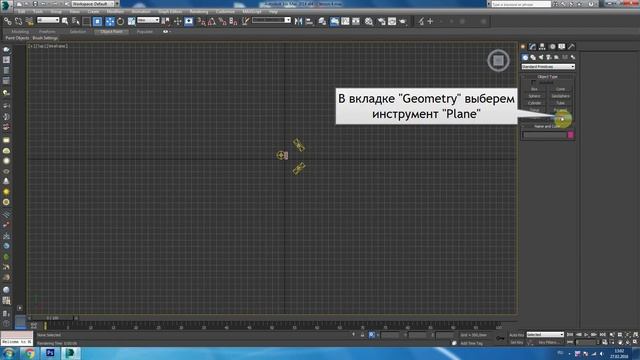This screenshot has height=360, width=640.
Task: Open the Rendering menu
Action: pyautogui.click(x=199, y=12)
